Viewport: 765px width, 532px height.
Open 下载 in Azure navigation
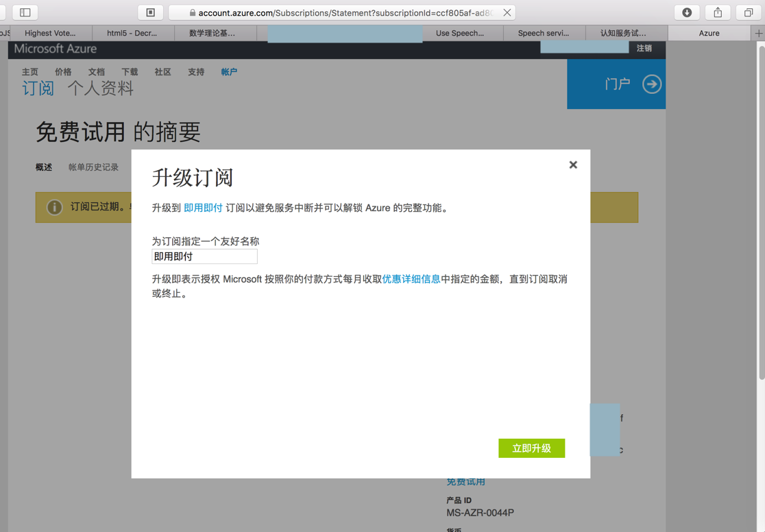(130, 72)
